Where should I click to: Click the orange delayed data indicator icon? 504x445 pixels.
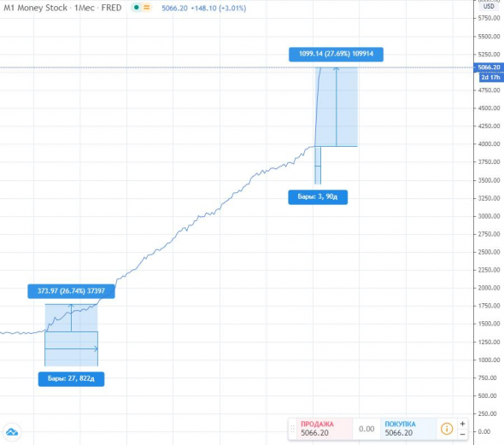tap(146, 8)
